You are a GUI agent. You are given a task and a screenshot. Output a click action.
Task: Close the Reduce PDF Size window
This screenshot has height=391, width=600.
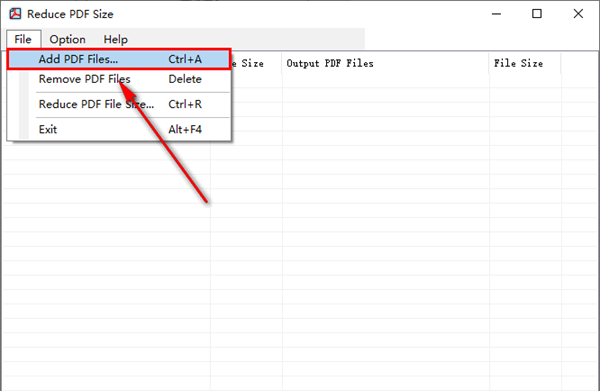click(x=578, y=14)
